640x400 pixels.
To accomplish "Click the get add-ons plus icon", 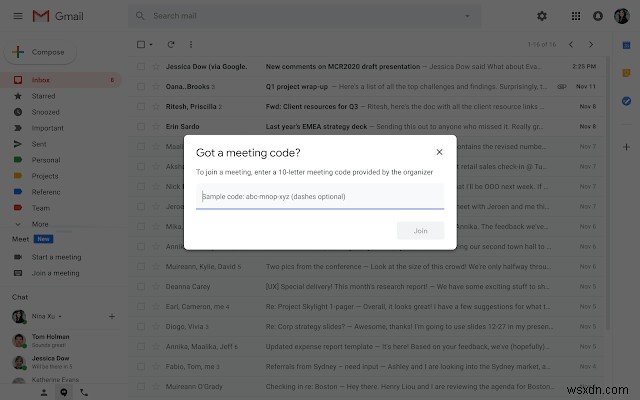I will tap(626, 147).
